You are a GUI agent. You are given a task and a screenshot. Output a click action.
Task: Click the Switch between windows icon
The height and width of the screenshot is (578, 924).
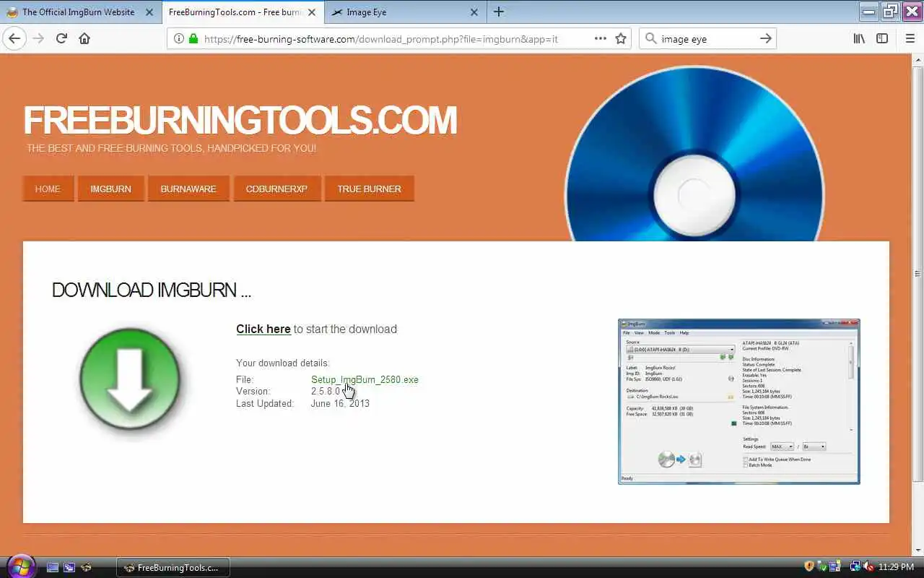pos(69,567)
